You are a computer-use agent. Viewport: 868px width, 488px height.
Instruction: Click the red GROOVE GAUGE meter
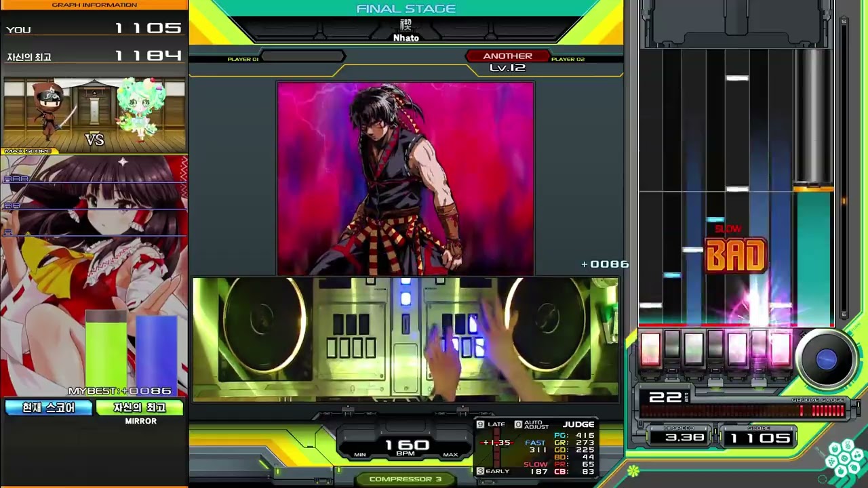tap(744, 411)
